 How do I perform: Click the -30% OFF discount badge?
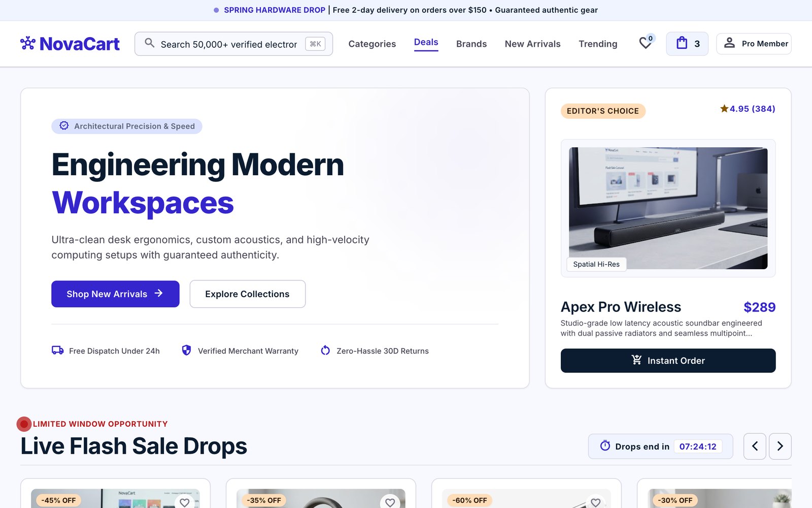(675, 500)
